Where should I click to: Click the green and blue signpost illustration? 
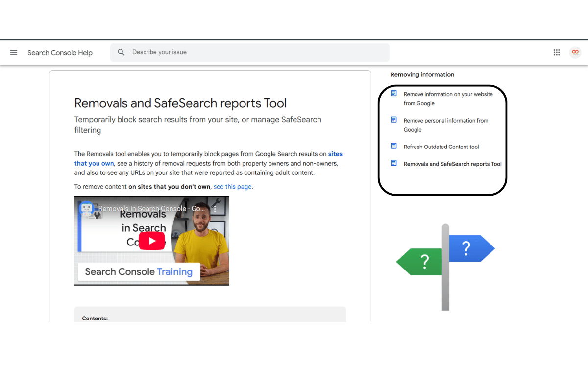445,267
